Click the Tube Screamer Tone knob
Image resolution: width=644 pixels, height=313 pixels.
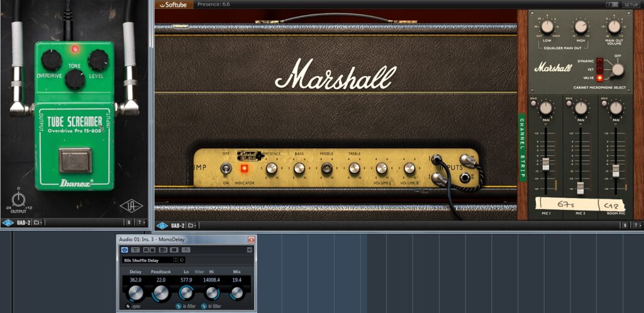[x=75, y=79]
